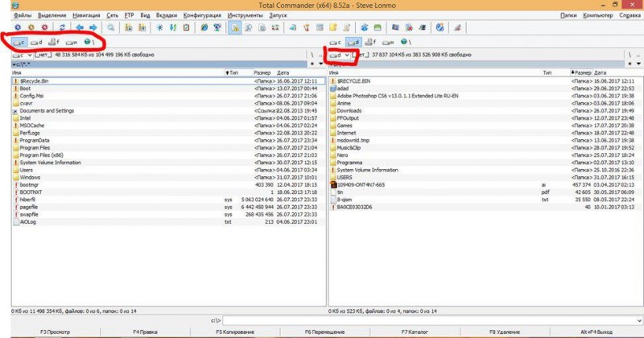The image size is (644, 338).
Task: Click the blue globe icon near toolbar end
Action: [x=440, y=27]
